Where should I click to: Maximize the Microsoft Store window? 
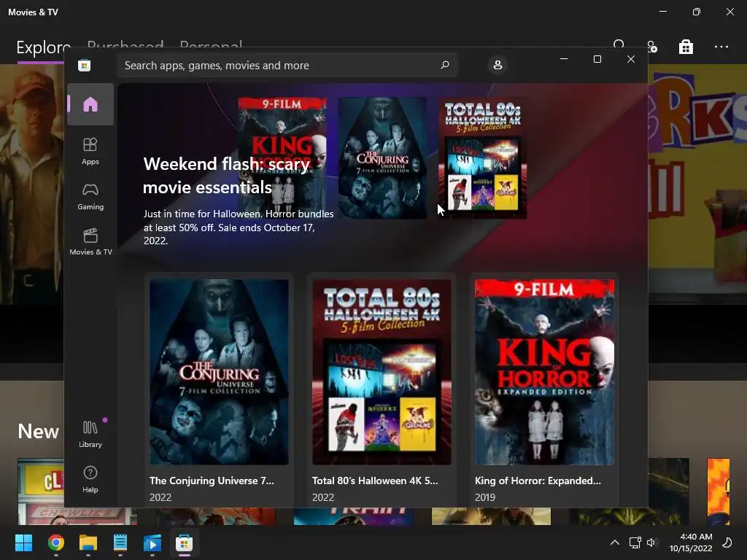(x=597, y=59)
